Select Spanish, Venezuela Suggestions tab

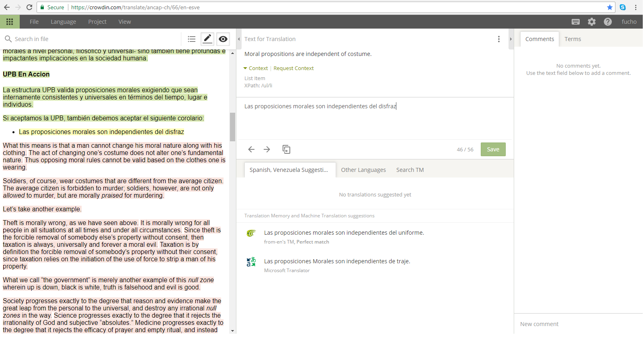click(289, 170)
